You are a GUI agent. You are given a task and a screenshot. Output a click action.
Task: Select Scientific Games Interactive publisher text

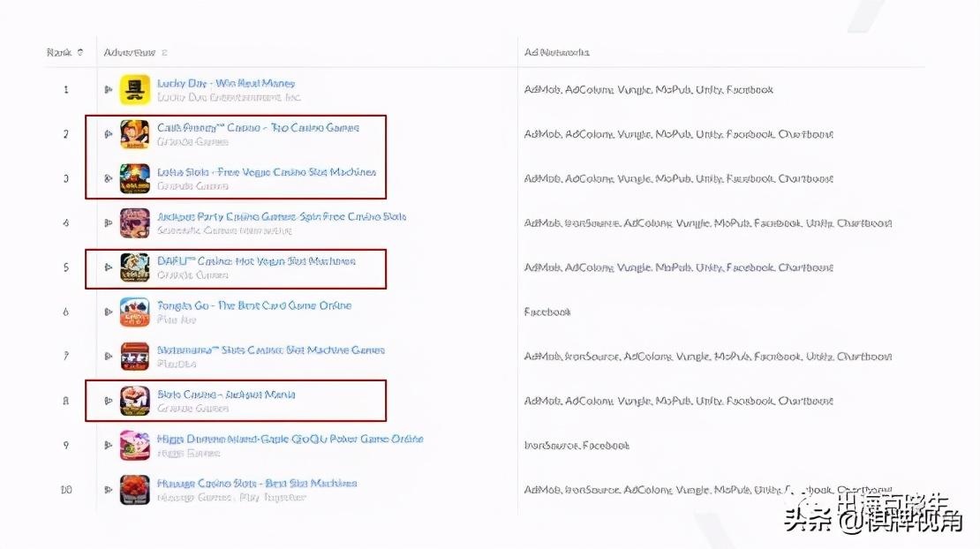[224, 230]
